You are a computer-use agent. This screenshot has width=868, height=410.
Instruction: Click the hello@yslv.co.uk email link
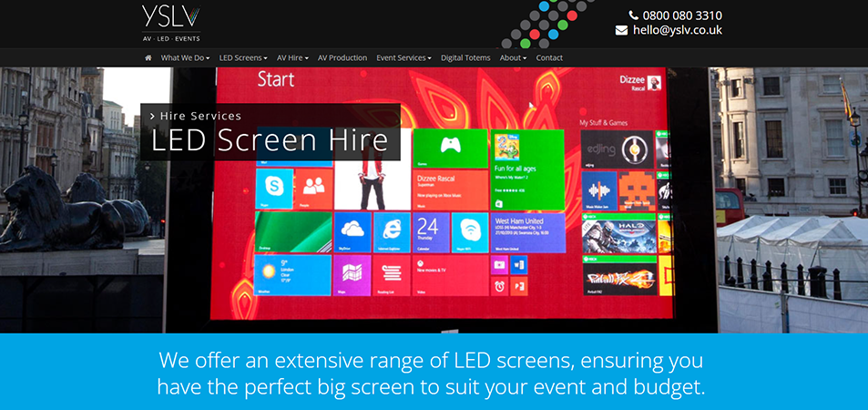click(x=678, y=30)
